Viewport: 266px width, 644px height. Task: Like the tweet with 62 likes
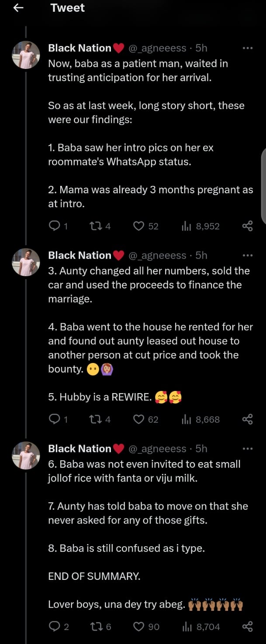tap(139, 419)
